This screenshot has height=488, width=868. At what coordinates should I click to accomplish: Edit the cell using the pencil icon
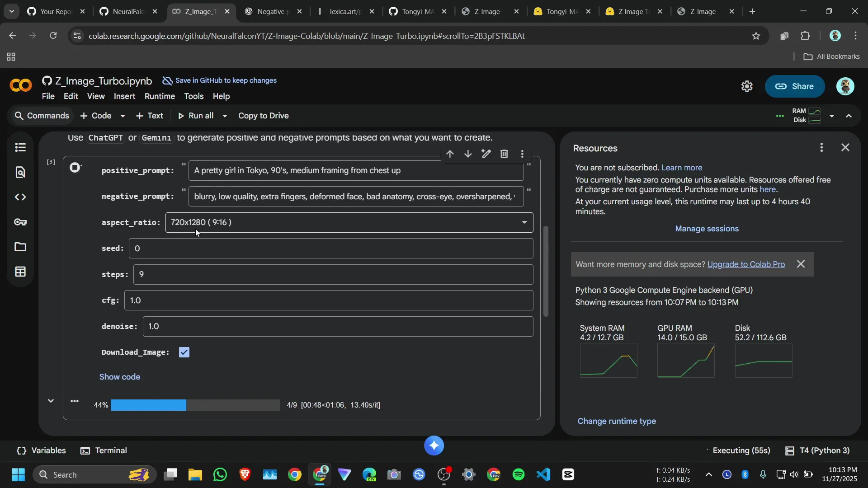click(x=486, y=154)
